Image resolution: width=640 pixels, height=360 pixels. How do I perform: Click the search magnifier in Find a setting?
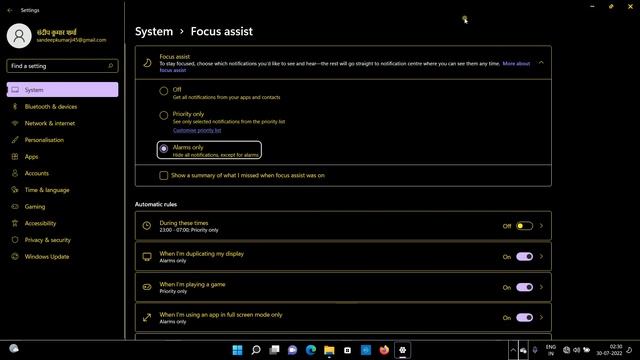110,66
